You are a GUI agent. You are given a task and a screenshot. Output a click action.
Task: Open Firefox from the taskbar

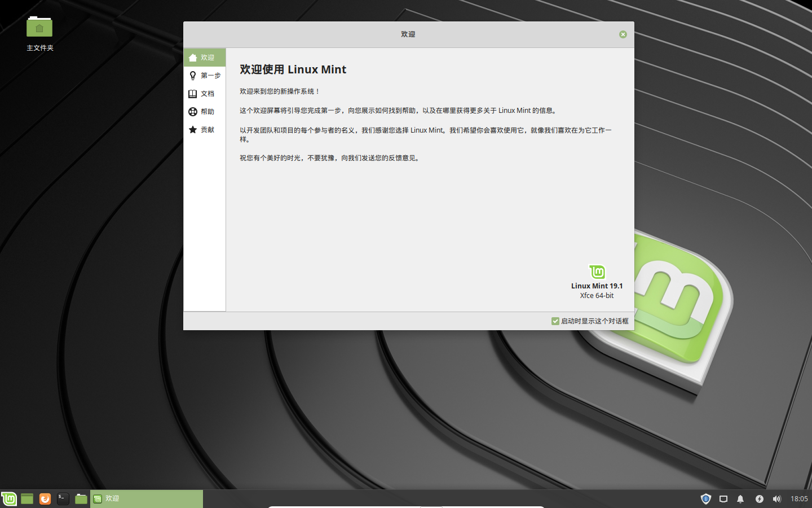click(x=45, y=498)
